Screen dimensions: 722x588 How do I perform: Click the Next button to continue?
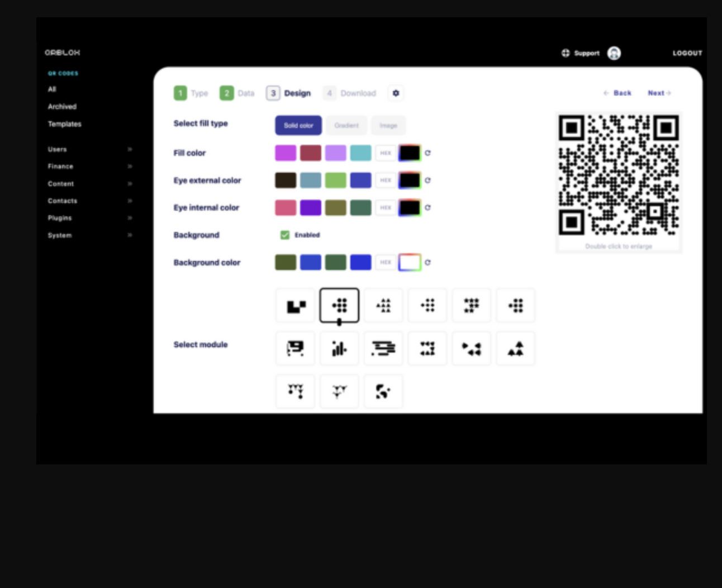pyautogui.click(x=659, y=93)
